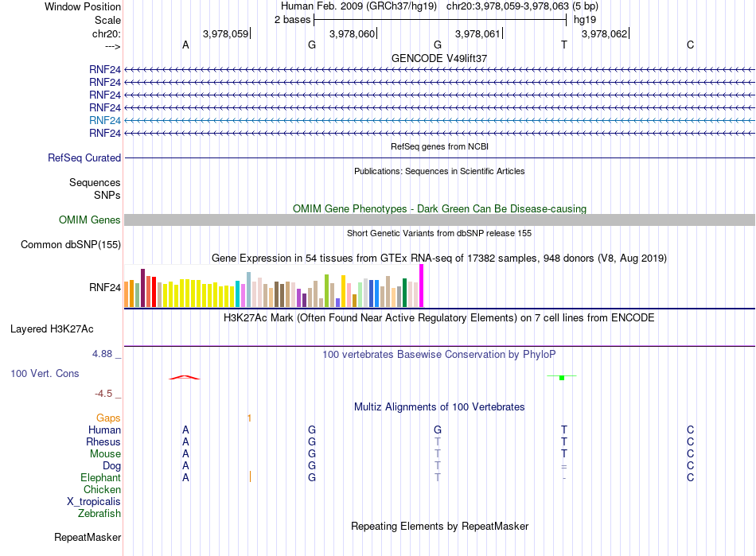The height and width of the screenshot is (556, 756).
Task: Click the RepeatMasker track label
Action: coord(88,537)
